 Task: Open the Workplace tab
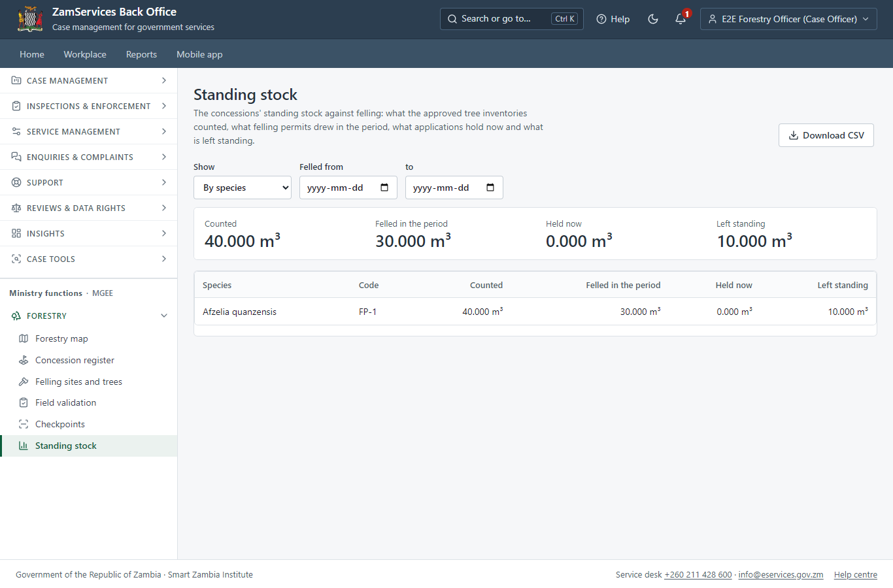[85, 54]
